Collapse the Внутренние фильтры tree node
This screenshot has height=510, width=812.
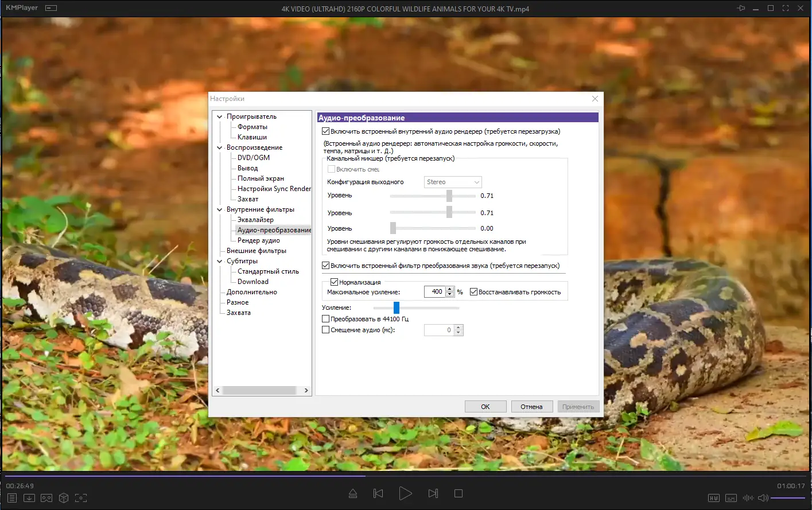219,209
